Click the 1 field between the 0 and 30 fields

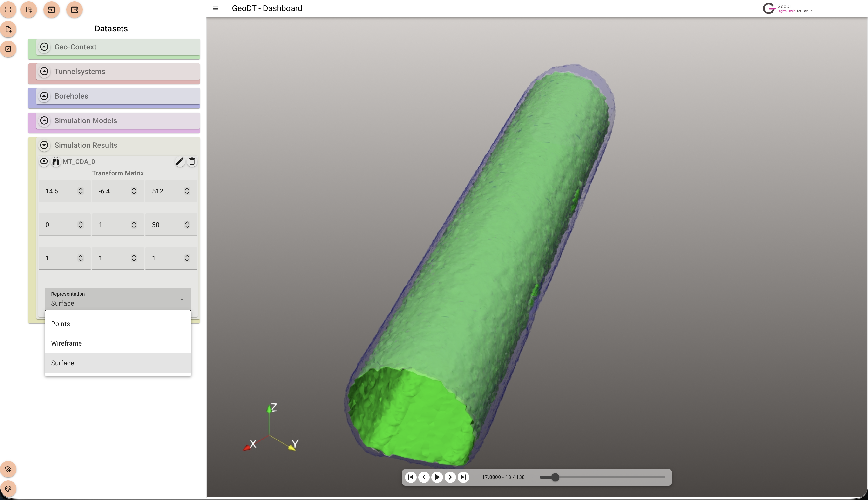click(x=118, y=225)
